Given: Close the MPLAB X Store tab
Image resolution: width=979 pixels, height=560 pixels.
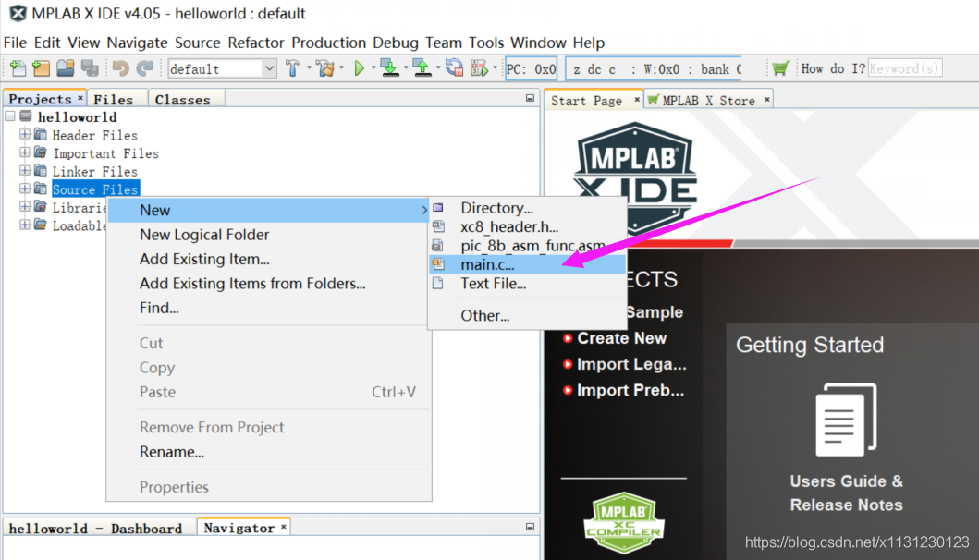Looking at the screenshot, I should pyautogui.click(x=766, y=99).
